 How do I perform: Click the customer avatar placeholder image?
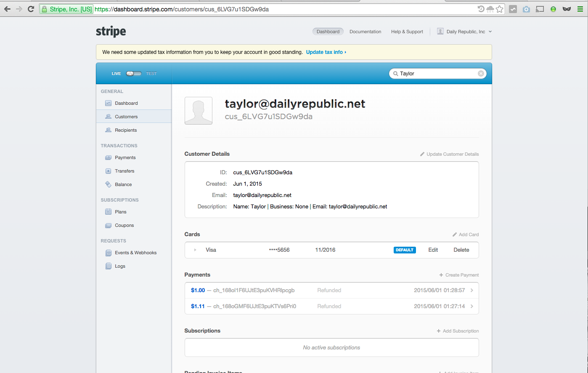(x=199, y=111)
